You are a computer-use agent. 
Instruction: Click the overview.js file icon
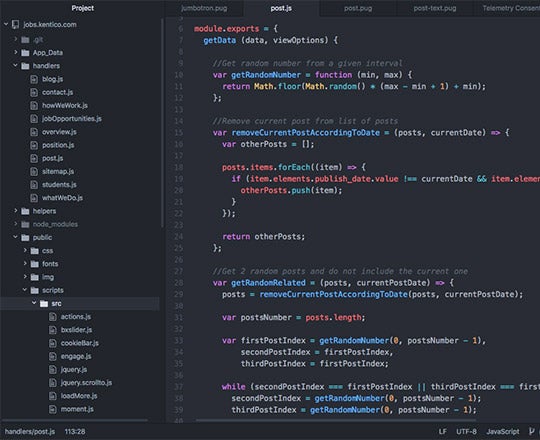[34, 132]
